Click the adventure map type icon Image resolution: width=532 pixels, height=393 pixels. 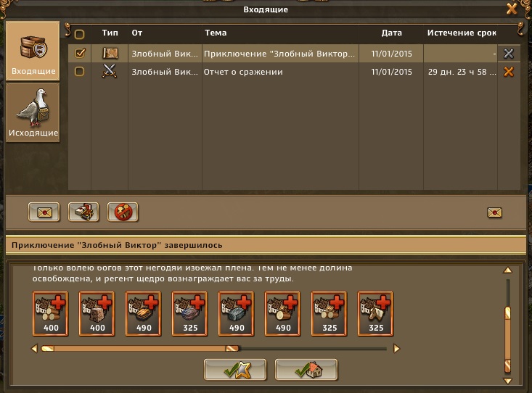pyautogui.click(x=110, y=53)
